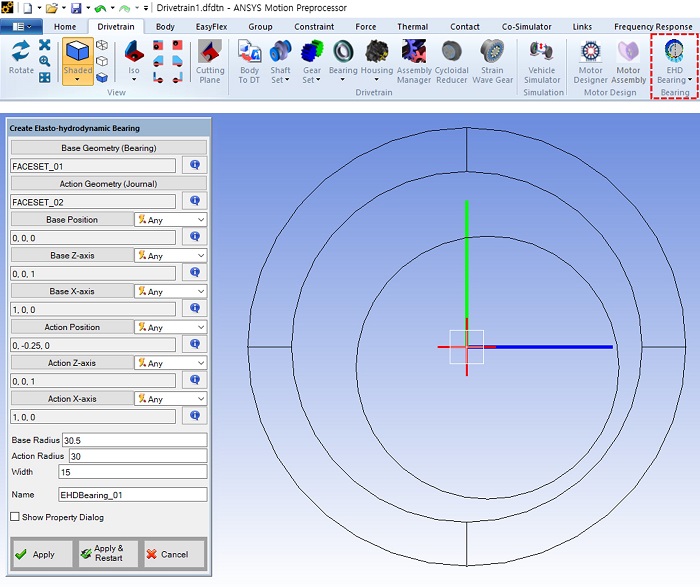Expand the Shaded mode dropdown arrow
The width and height of the screenshot is (700, 587).
point(78,80)
